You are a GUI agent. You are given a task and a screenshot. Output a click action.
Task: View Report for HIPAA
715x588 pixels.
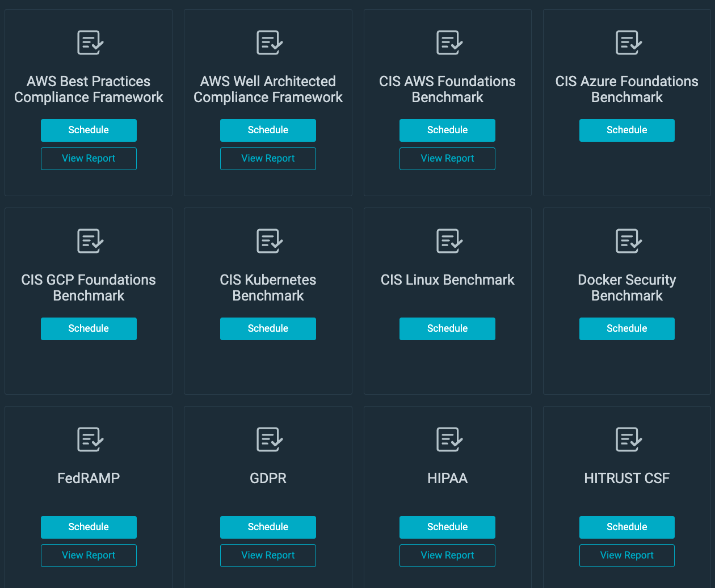pos(447,556)
